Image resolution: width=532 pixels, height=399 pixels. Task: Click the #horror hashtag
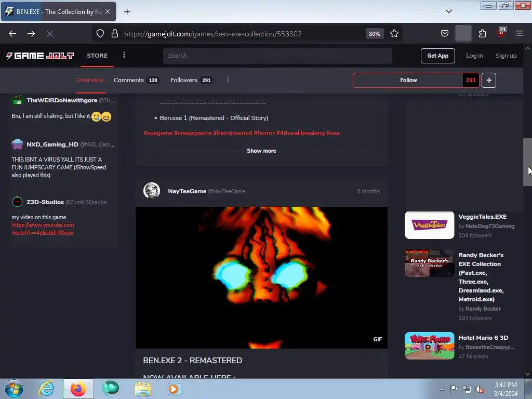point(264,133)
